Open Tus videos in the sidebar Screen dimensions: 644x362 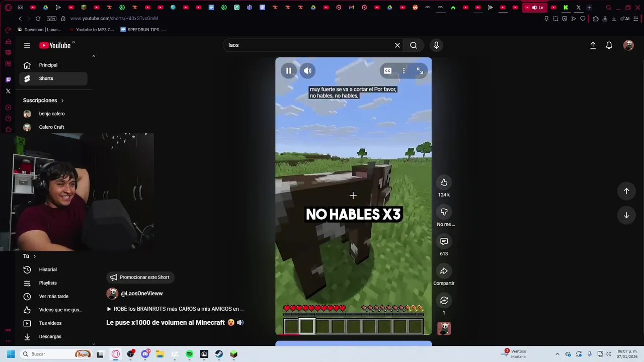(x=53, y=323)
